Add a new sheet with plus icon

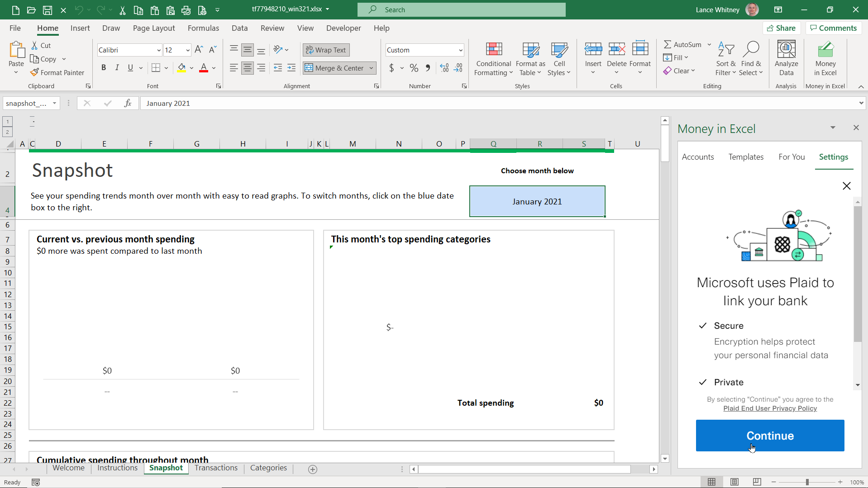coord(313,469)
